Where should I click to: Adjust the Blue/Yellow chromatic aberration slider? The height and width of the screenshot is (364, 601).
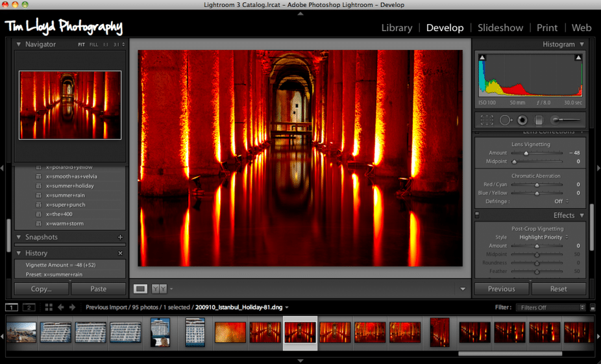(x=537, y=193)
